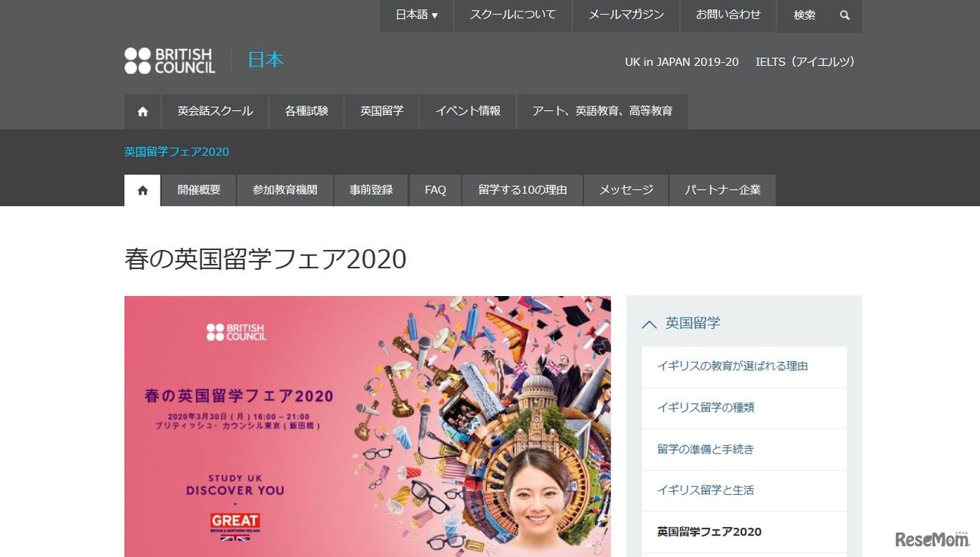Click the search magnifier icon
Image resolution: width=980 pixels, height=557 pixels.
click(x=844, y=15)
